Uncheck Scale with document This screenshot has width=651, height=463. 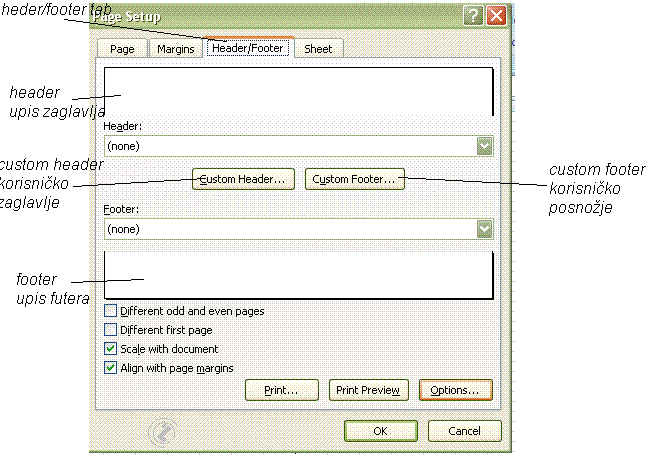coord(111,349)
